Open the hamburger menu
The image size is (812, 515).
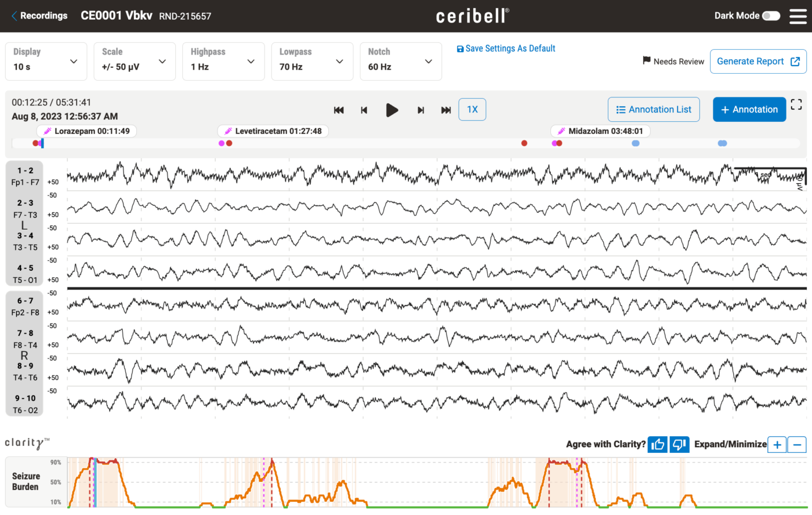coord(797,16)
